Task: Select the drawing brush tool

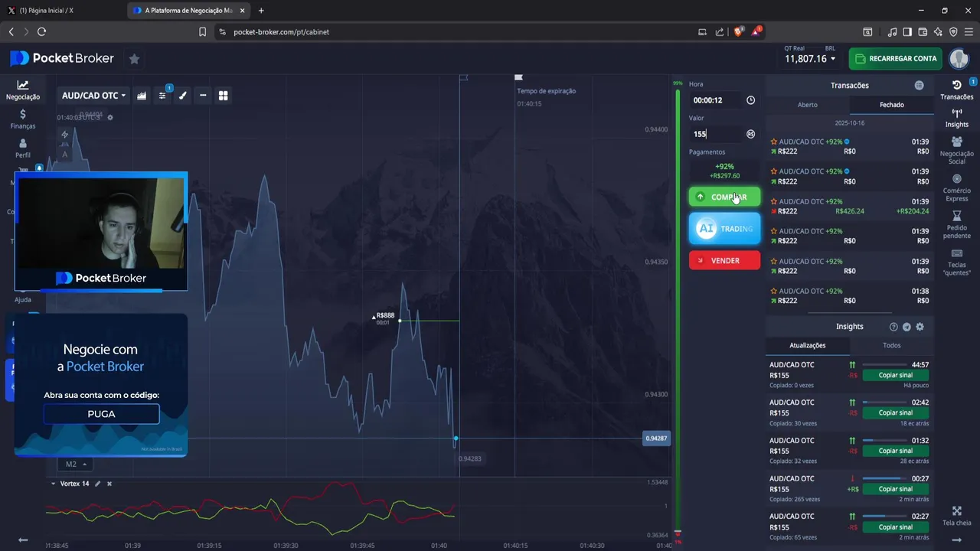Action: tap(183, 96)
